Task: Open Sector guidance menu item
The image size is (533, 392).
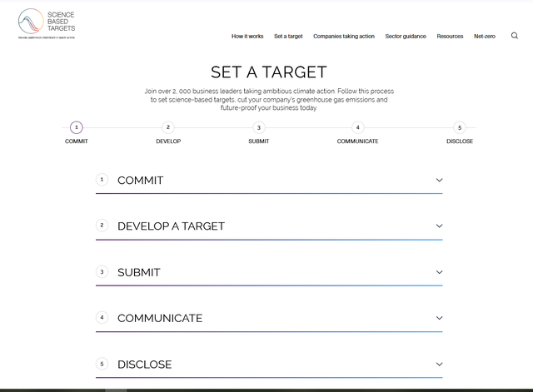Action: [x=406, y=37]
